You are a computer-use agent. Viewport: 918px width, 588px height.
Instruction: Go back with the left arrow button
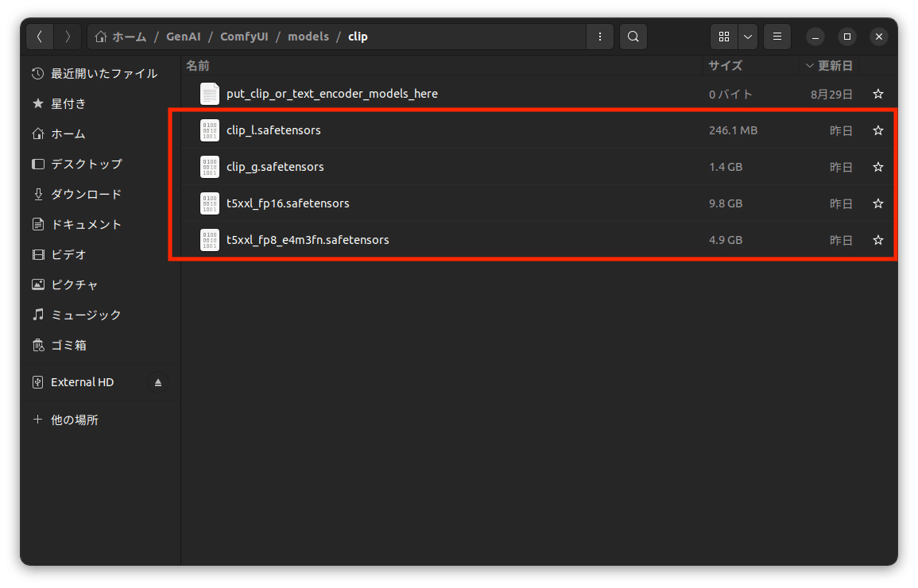(39, 36)
